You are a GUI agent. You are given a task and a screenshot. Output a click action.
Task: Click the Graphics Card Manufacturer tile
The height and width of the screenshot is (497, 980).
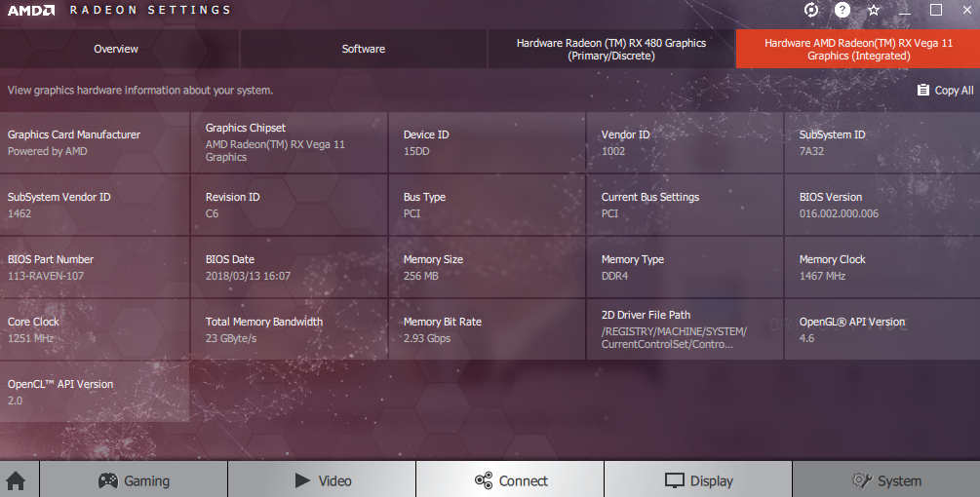[x=95, y=142]
